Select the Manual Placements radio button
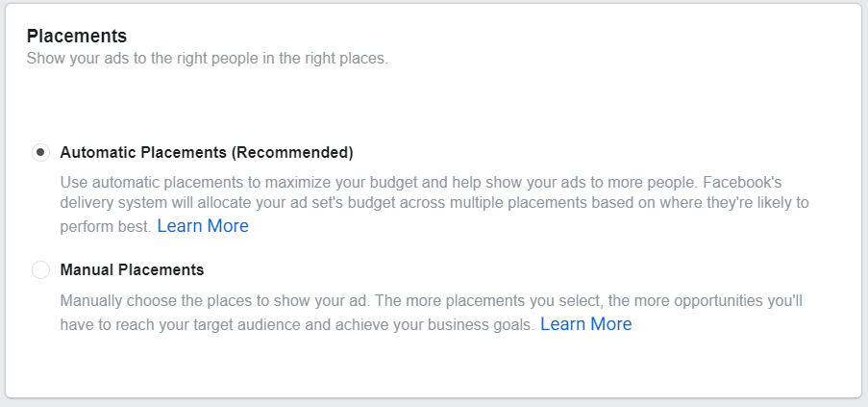Screen dimensions: 868x407 pyautogui.click(x=40, y=270)
